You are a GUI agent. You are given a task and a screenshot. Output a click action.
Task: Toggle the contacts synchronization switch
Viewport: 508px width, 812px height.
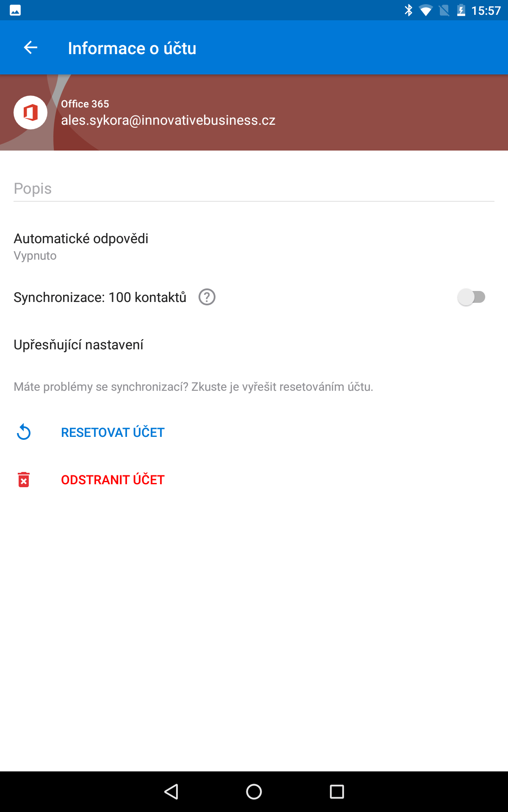(x=472, y=297)
